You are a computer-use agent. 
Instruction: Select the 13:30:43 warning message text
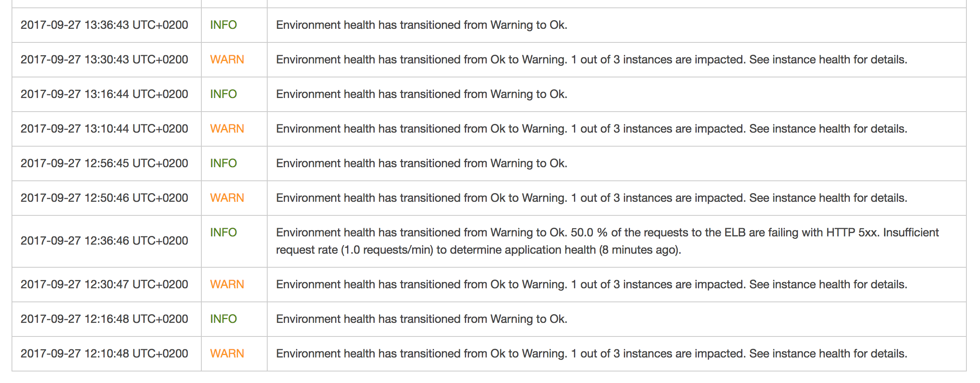[591, 60]
